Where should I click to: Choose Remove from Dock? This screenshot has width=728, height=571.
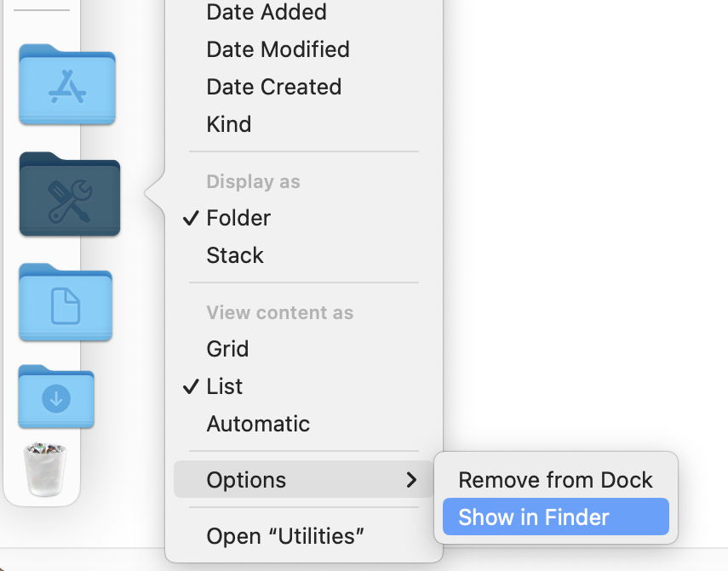555,480
